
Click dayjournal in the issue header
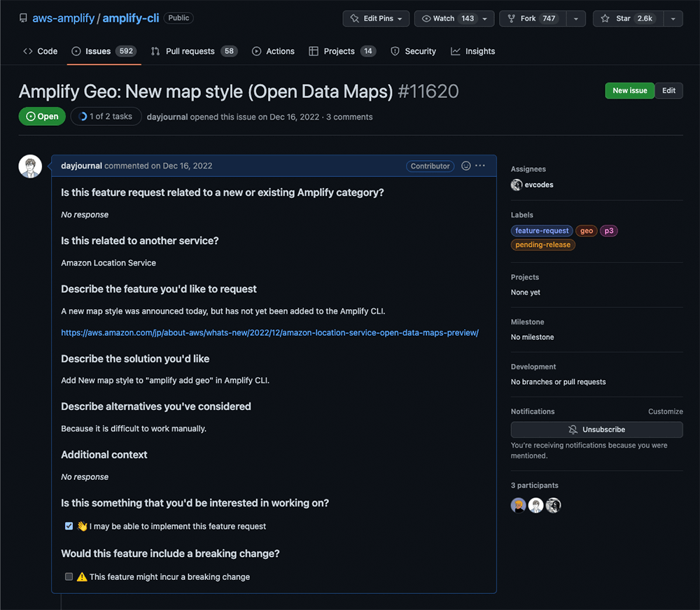[167, 117]
